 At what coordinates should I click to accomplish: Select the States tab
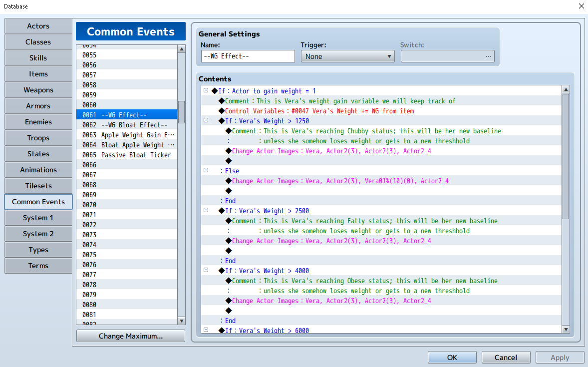pyautogui.click(x=38, y=154)
